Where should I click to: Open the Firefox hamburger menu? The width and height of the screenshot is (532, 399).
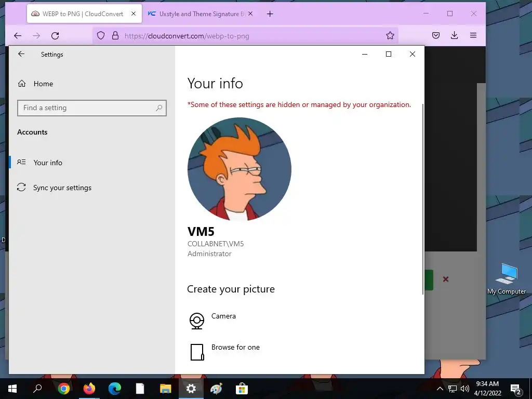tap(473, 35)
